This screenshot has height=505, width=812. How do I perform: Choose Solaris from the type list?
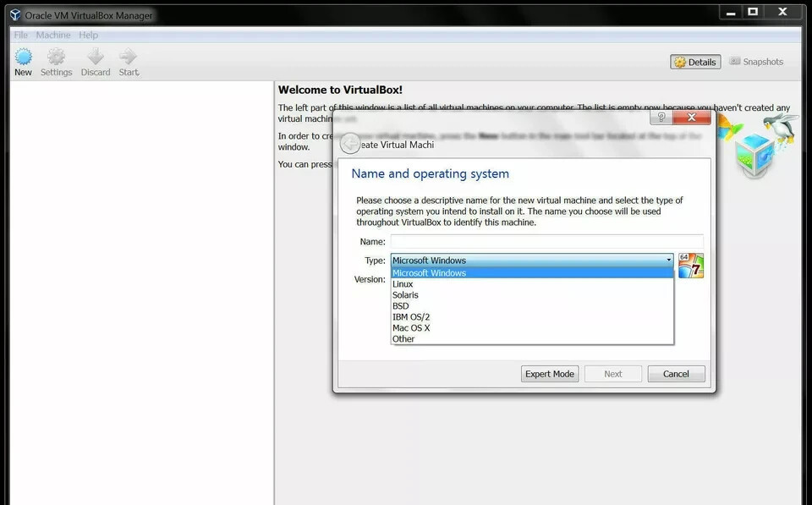tap(532, 294)
